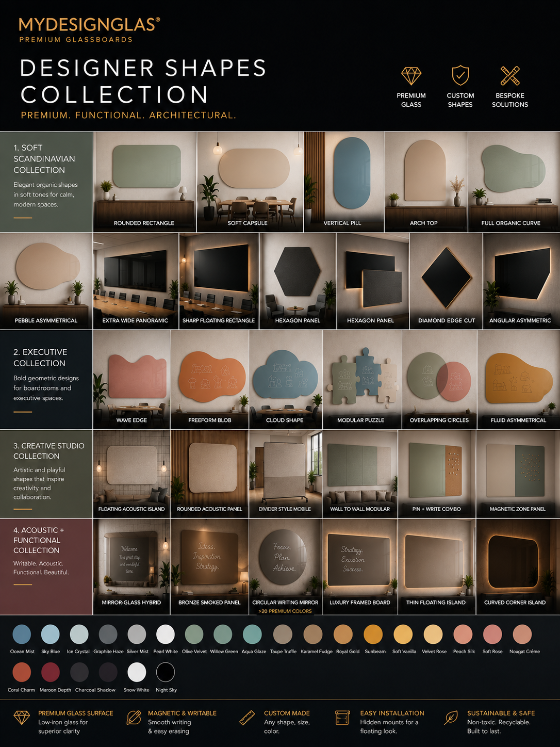
Task: Select the Silver Mist color swatch
Action: coord(137,634)
